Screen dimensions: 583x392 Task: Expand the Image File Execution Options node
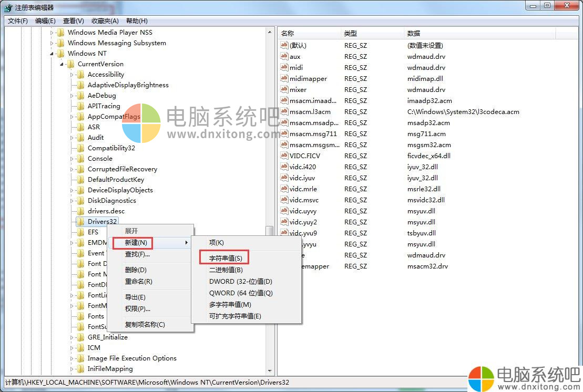coord(73,358)
